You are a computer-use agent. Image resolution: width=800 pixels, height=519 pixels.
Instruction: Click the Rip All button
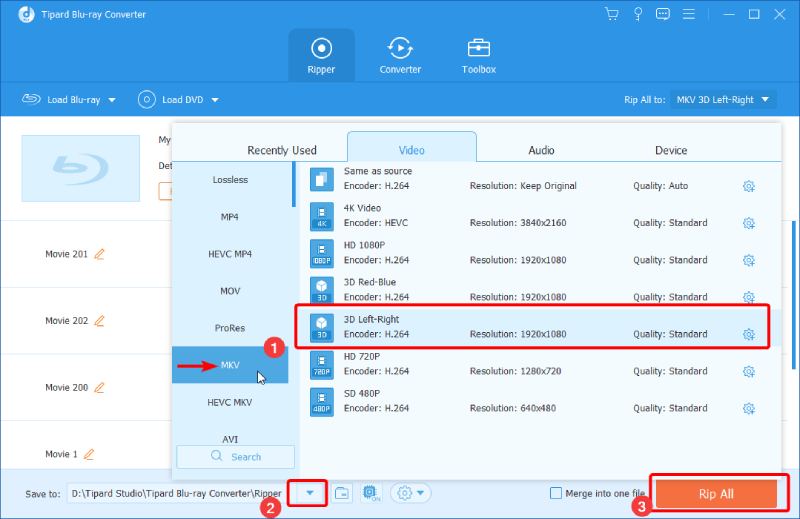pos(716,493)
